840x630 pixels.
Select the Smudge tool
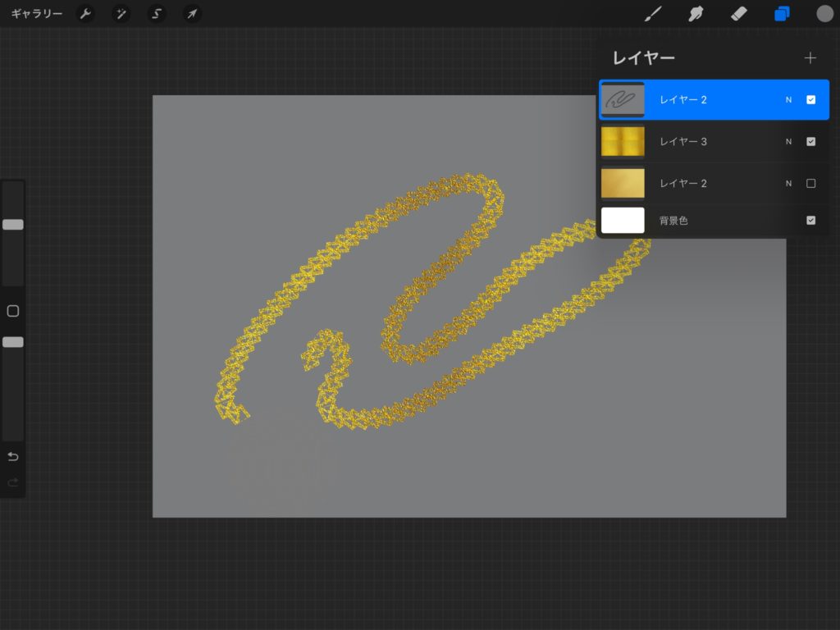click(x=696, y=14)
